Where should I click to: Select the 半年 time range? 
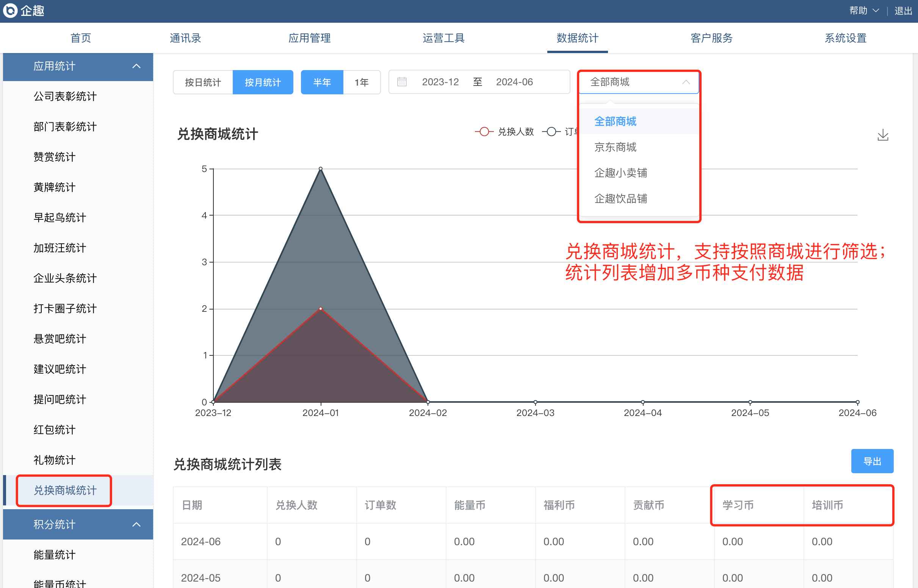322,82
